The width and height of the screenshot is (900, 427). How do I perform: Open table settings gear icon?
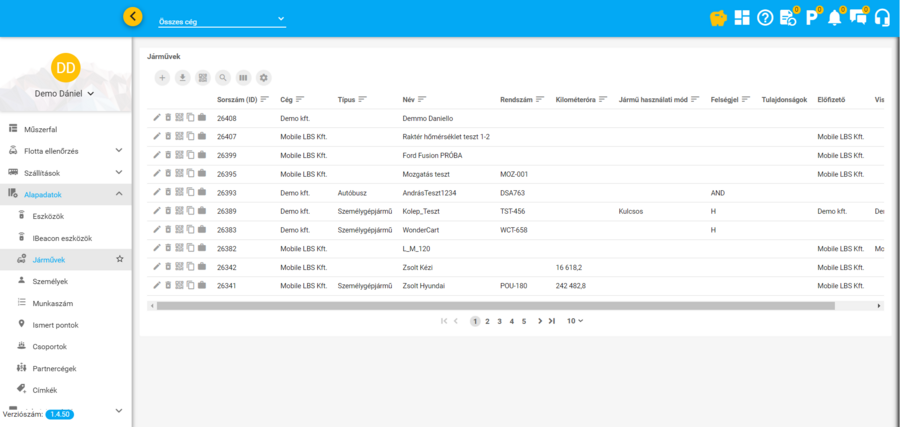264,78
